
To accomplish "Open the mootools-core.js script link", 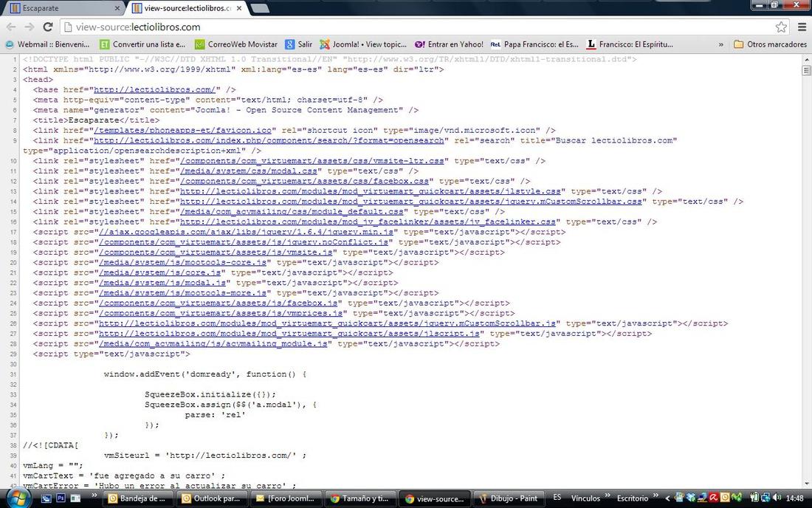I will (182, 262).
